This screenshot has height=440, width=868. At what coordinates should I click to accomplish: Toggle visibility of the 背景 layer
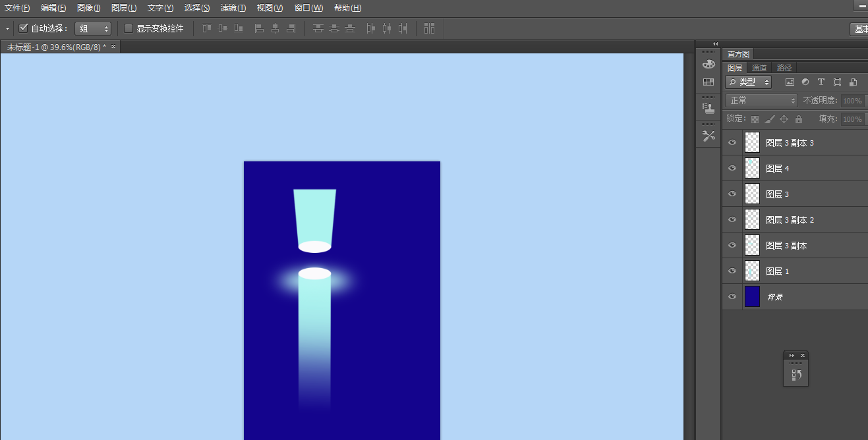tap(732, 296)
